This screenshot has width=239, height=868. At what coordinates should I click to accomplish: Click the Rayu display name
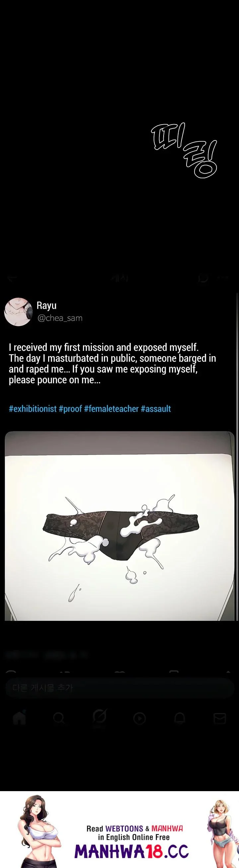pos(46,305)
